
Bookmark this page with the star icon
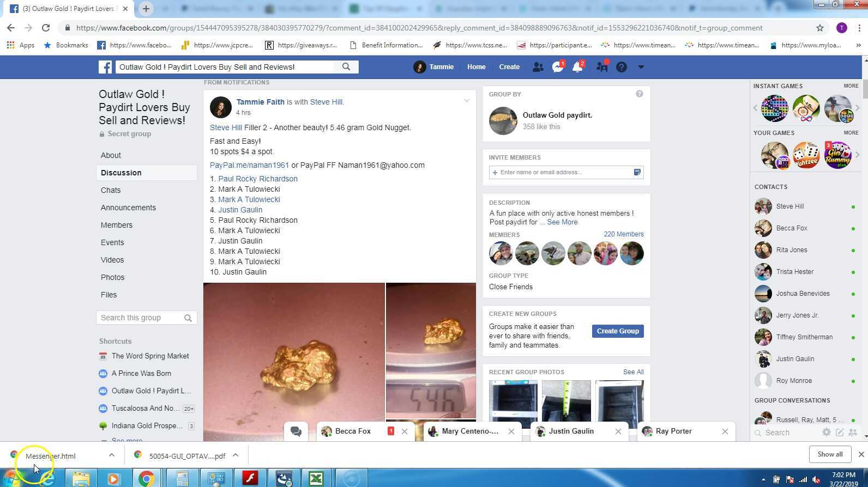(819, 28)
